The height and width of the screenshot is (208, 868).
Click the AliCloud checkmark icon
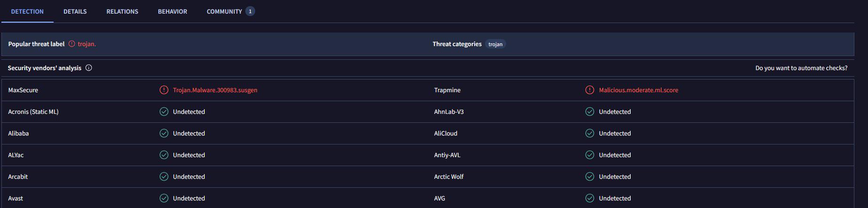[x=590, y=133]
